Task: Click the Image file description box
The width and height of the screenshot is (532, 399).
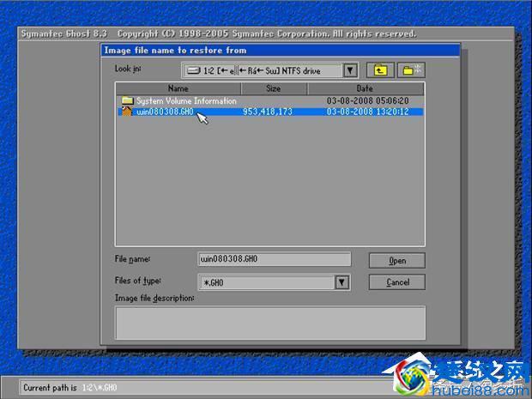Action: (270, 323)
